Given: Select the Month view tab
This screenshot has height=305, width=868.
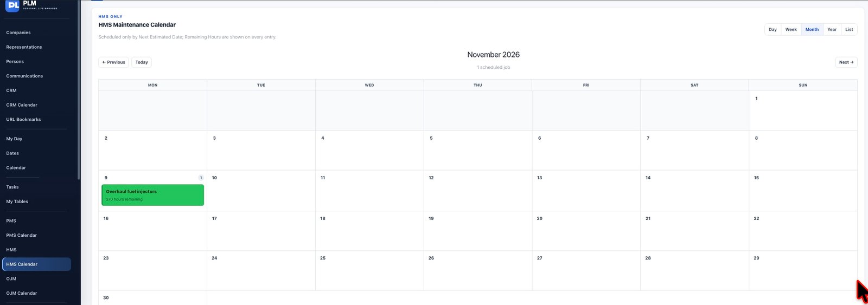Looking at the screenshot, I should [812, 30].
